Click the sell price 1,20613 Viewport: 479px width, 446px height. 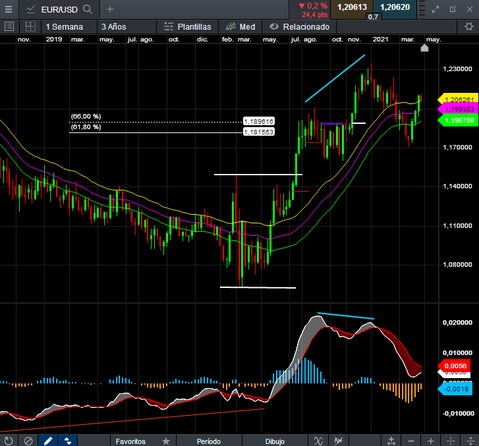pos(352,7)
